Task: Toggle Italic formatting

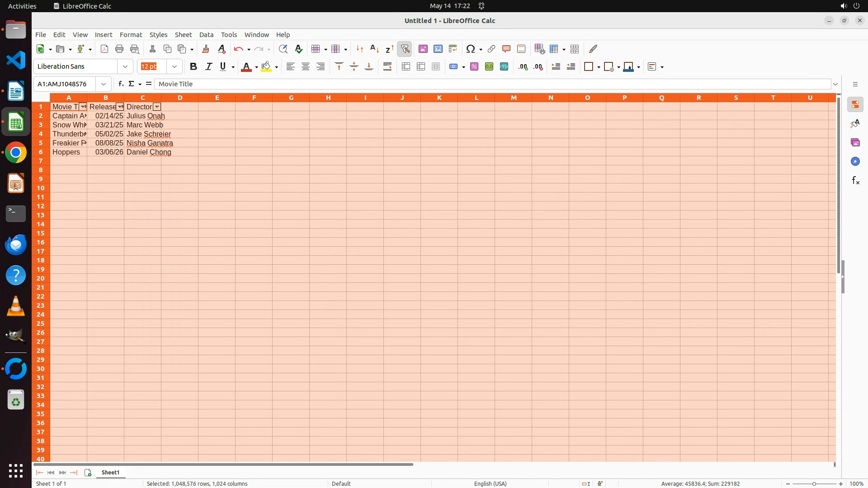Action: [208, 66]
